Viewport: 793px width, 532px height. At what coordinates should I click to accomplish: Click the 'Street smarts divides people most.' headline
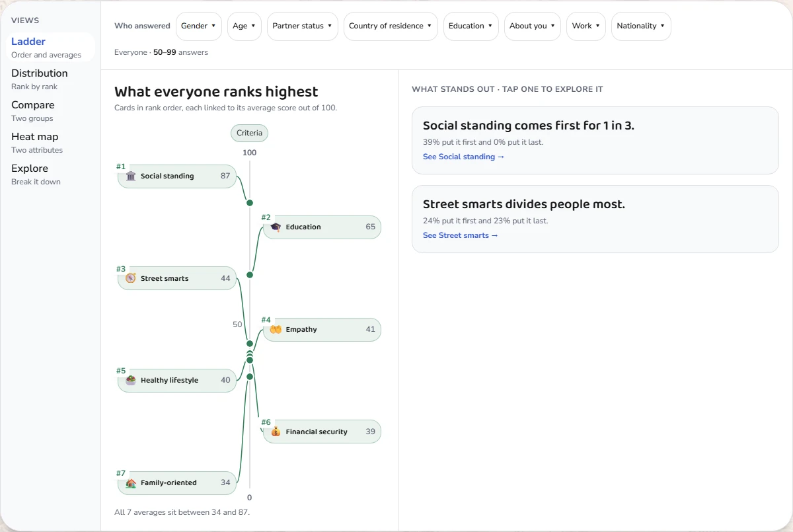(x=524, y=204)
